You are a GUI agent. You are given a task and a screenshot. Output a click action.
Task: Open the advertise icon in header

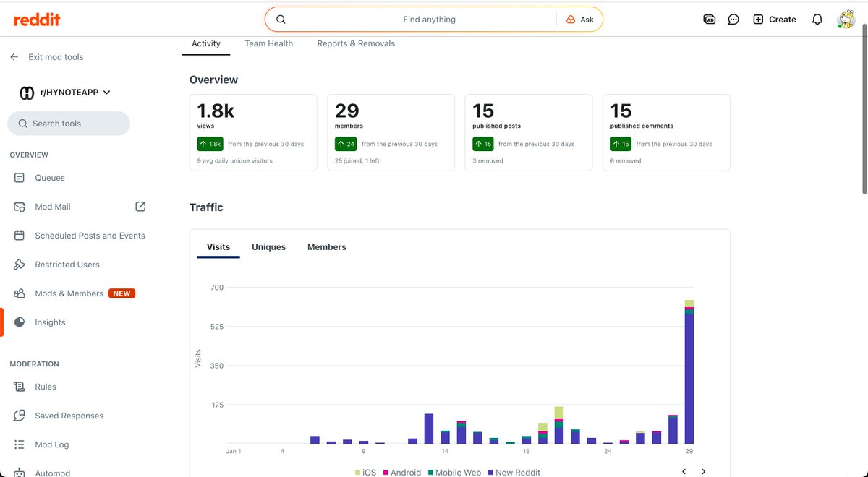(710, 20)
